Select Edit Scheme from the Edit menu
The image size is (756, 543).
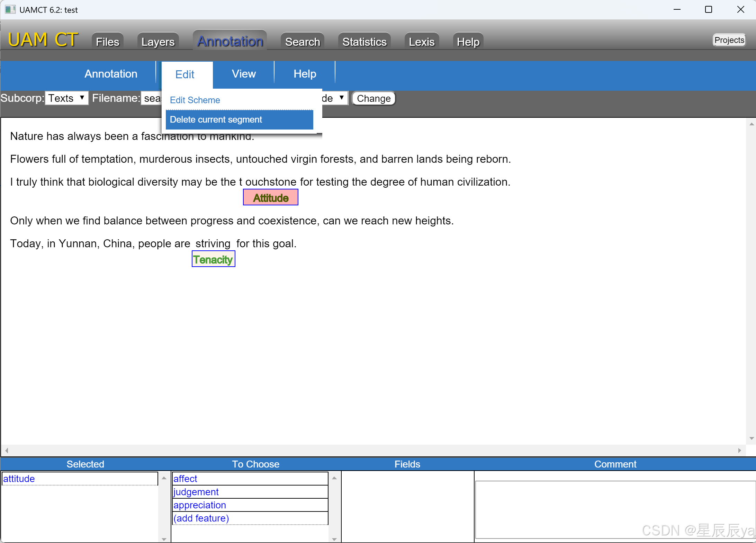pos(195,100)
